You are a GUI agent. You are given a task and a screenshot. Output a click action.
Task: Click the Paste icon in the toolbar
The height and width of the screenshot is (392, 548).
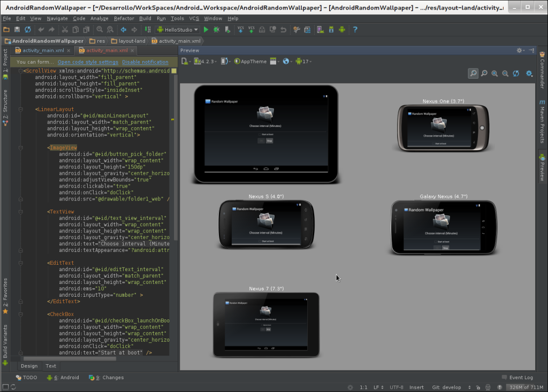(86, 30)
